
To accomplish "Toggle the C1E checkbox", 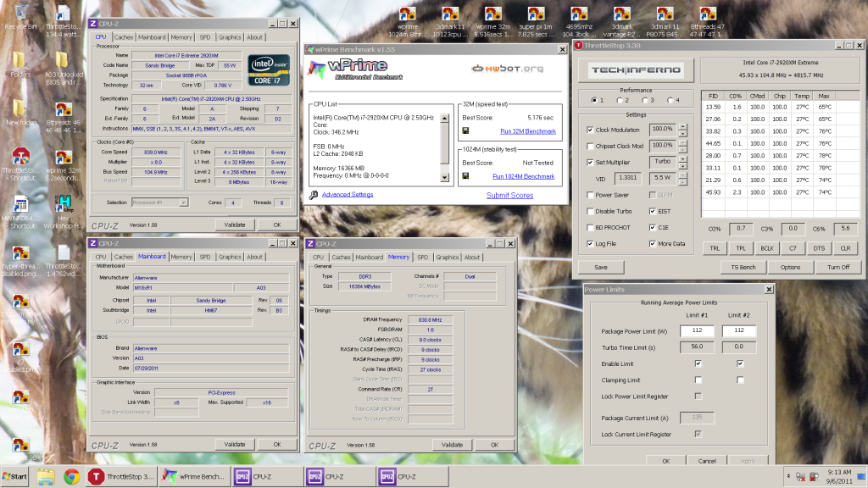I will pyautogui.click(x=653, y=227).
